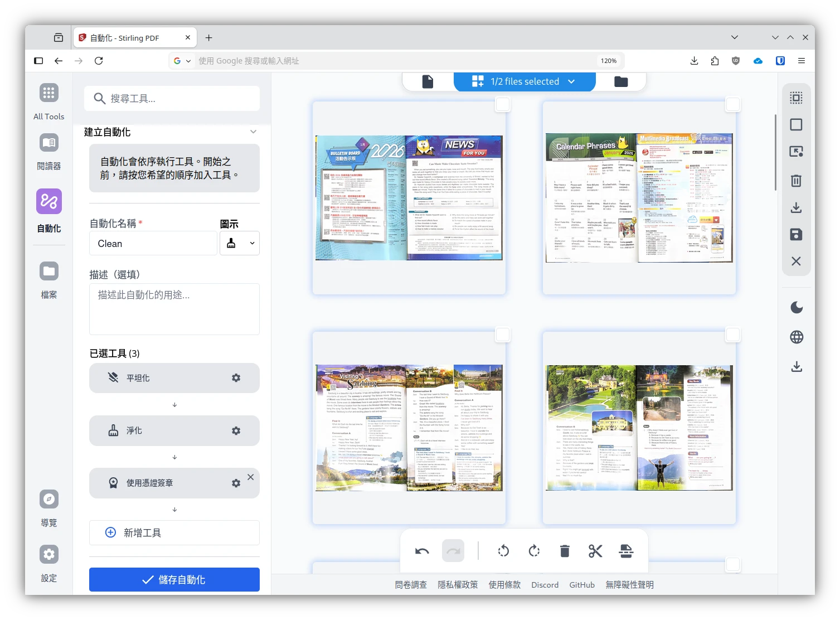Click the 儲存自動化 button
Viewport: 840px width, 620px height.
point(174,580)
